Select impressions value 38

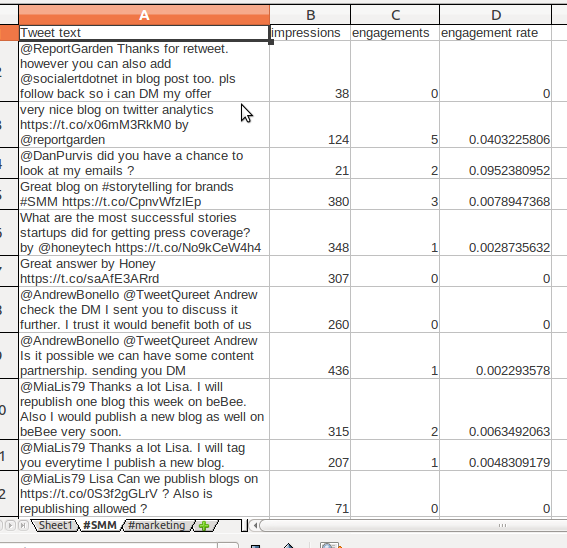(310, 71)
